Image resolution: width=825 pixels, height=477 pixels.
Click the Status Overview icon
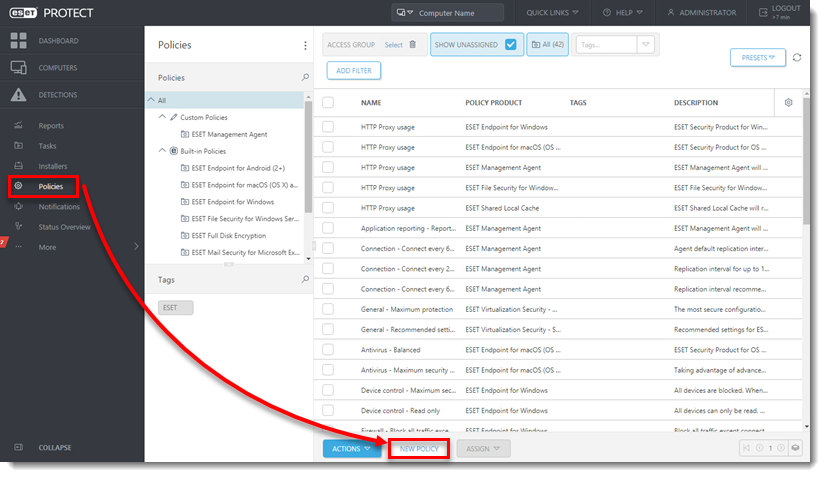(18, 227)
